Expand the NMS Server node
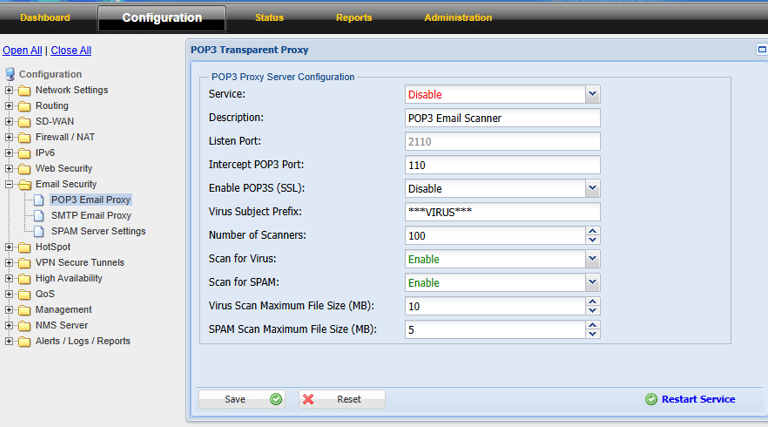 (9, 325)
